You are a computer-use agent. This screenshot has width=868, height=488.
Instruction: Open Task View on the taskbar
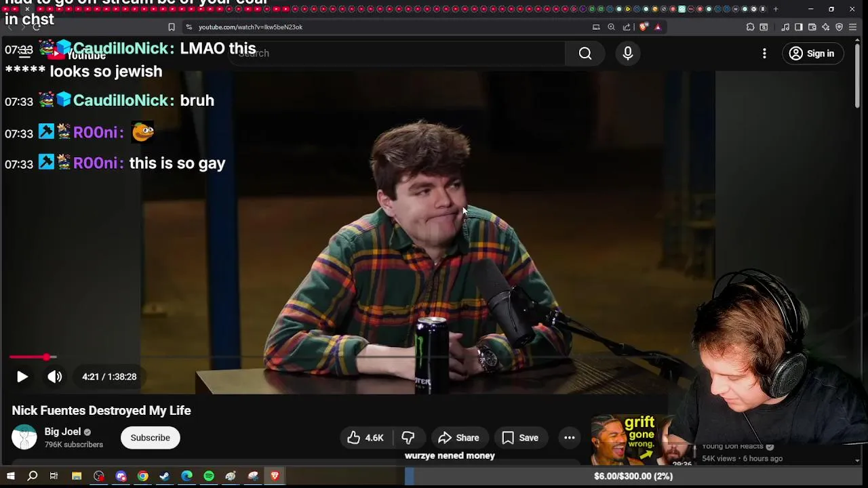pyautogui.click(x=54, y=476)
